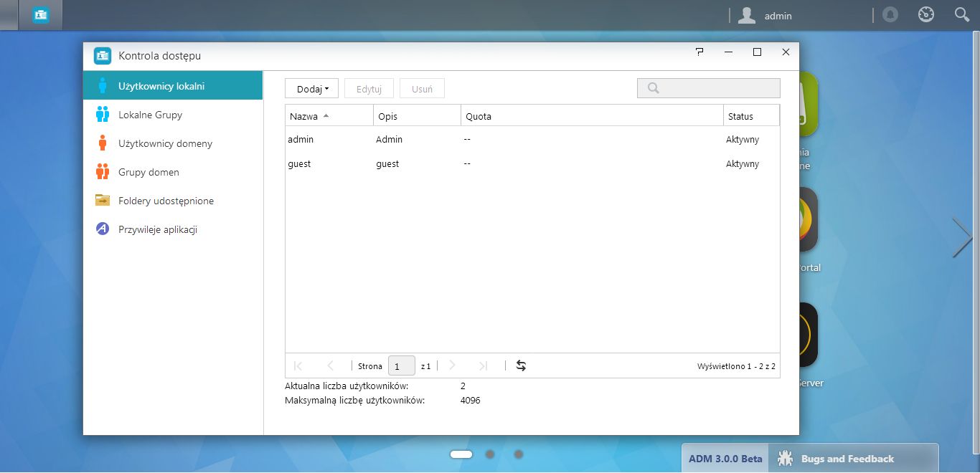
Task: Click the bug icon in Bugs and Feedback
Action: coord(786,458)
